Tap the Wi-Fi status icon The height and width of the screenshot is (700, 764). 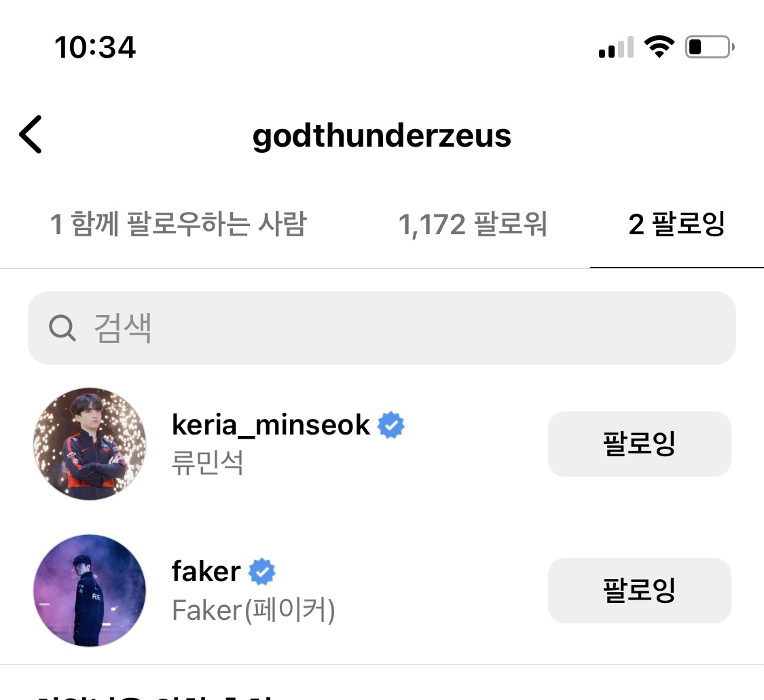(659, 47)
